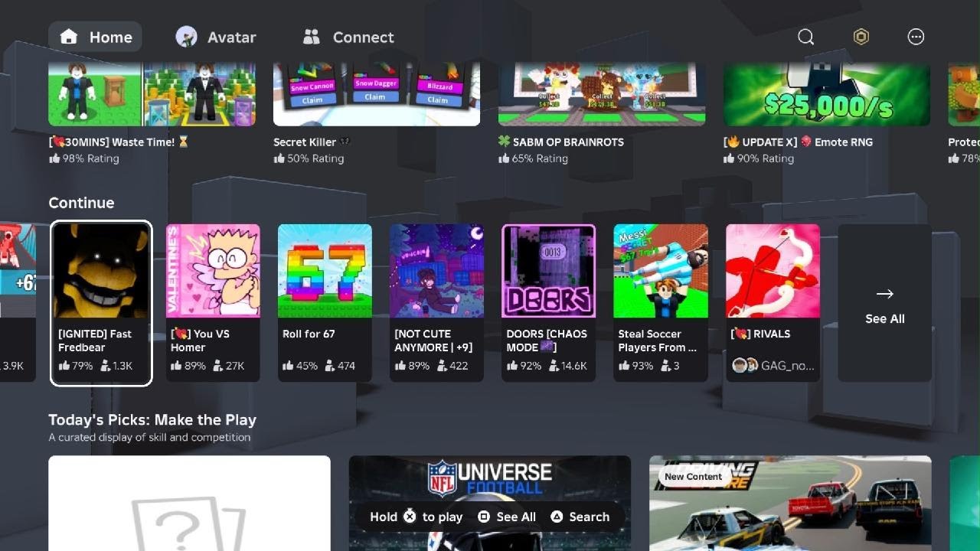
Task: Open the DOORS CHAOS MODE thumbnail
Action: pyautogui.click(x=548, y=271)
